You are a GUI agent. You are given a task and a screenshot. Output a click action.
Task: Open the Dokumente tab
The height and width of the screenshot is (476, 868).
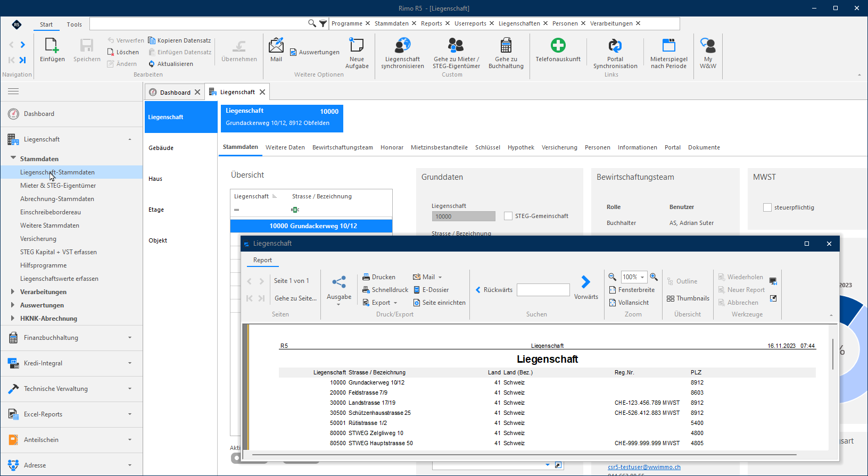click(704, 147)
